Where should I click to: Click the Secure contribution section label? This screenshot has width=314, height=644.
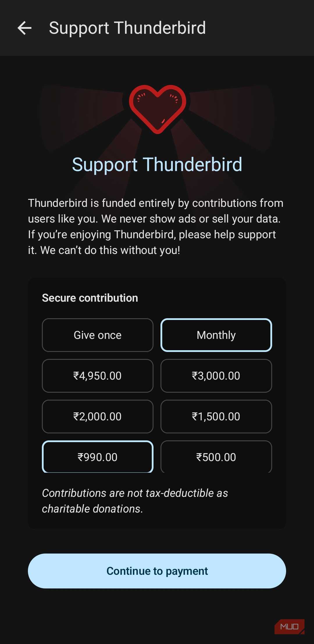point(90,298)
